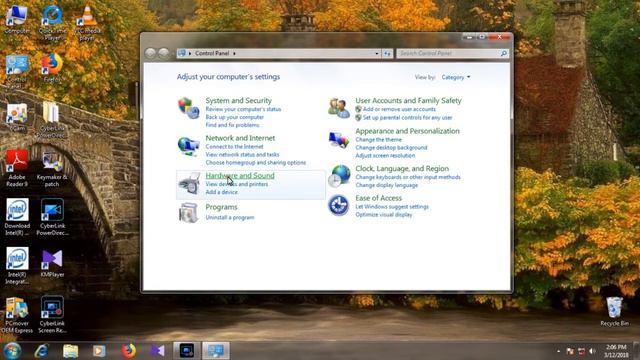Open the Network and Internet heading link
640x360 pixels.
[240, 138]
